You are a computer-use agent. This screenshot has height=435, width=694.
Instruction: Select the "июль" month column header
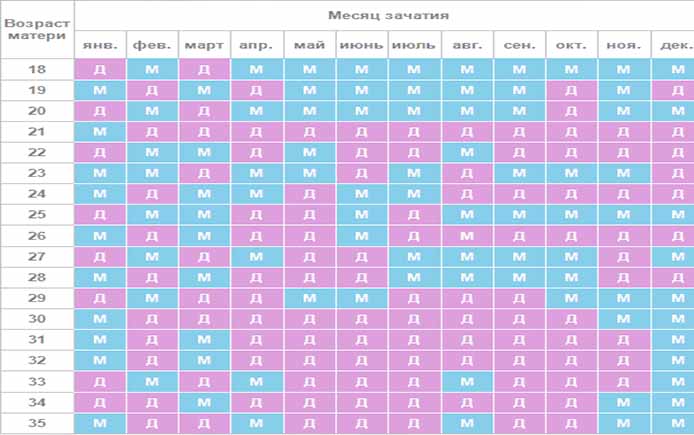tap(414, 45)
